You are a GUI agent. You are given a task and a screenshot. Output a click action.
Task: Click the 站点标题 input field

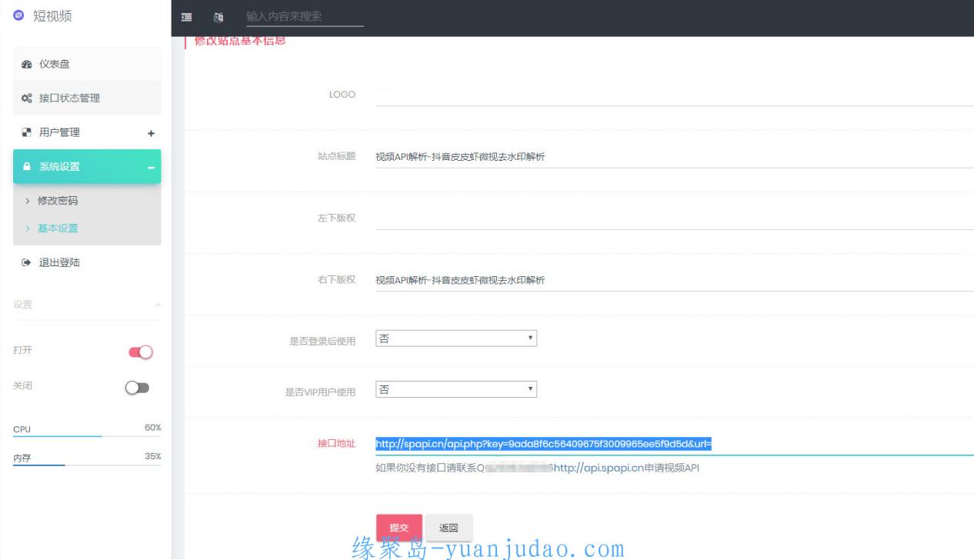(675, 157)
